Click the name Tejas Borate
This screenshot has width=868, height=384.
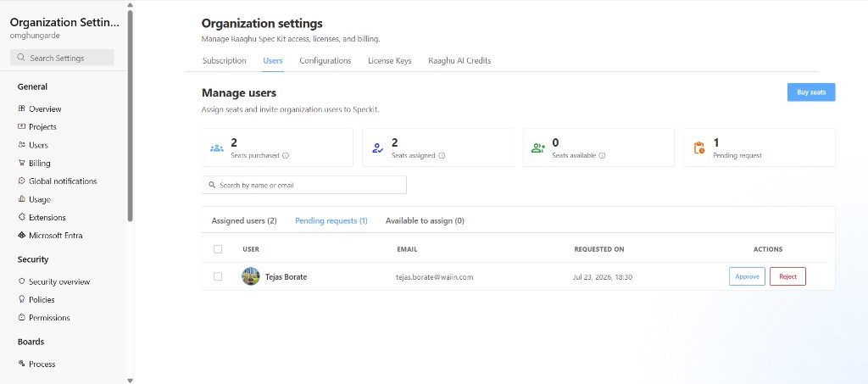click(x=287, y=276)
